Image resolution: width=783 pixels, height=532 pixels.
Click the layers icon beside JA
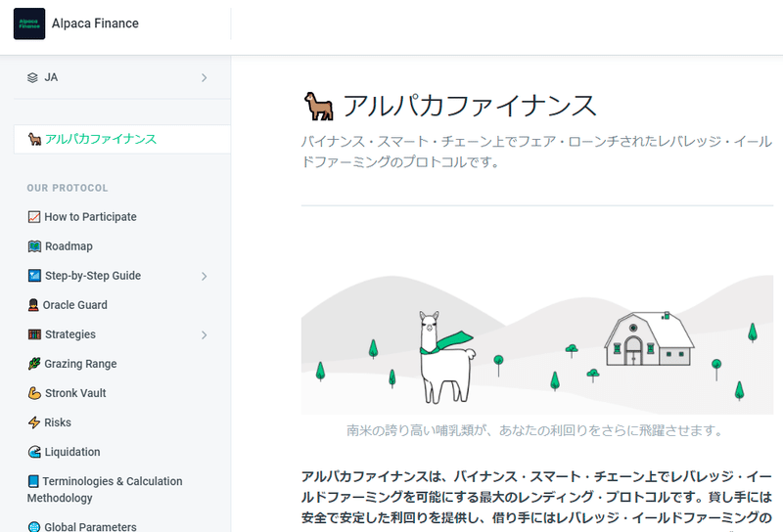pyautogui.click(x=32, y=78)
